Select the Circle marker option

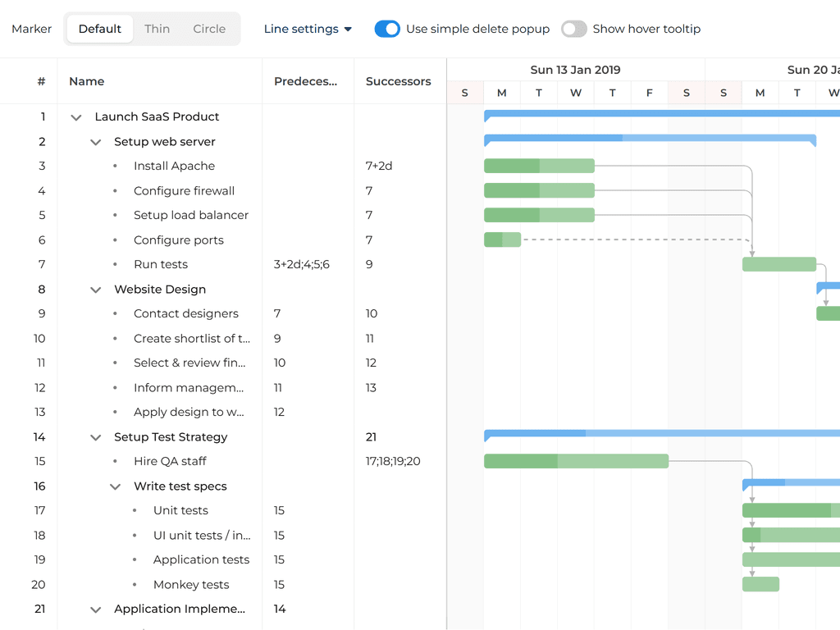pos(209,29)
